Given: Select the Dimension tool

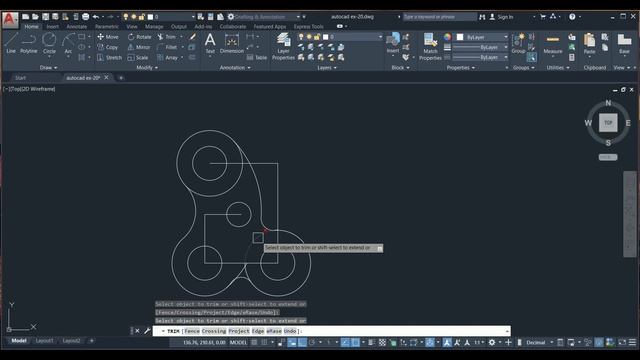Looking at the screenshot, I should coord(231,43).
